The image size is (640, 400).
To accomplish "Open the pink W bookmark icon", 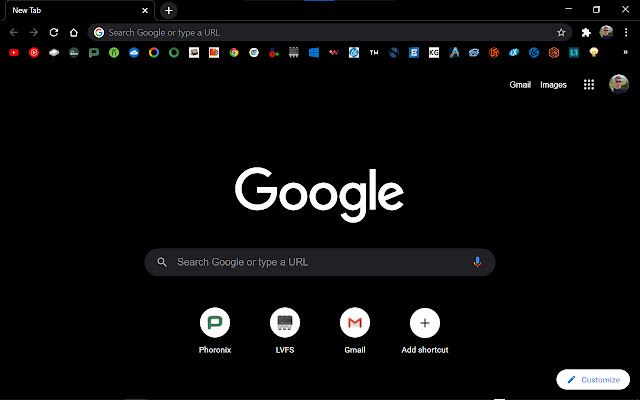I will click(334, 53).
